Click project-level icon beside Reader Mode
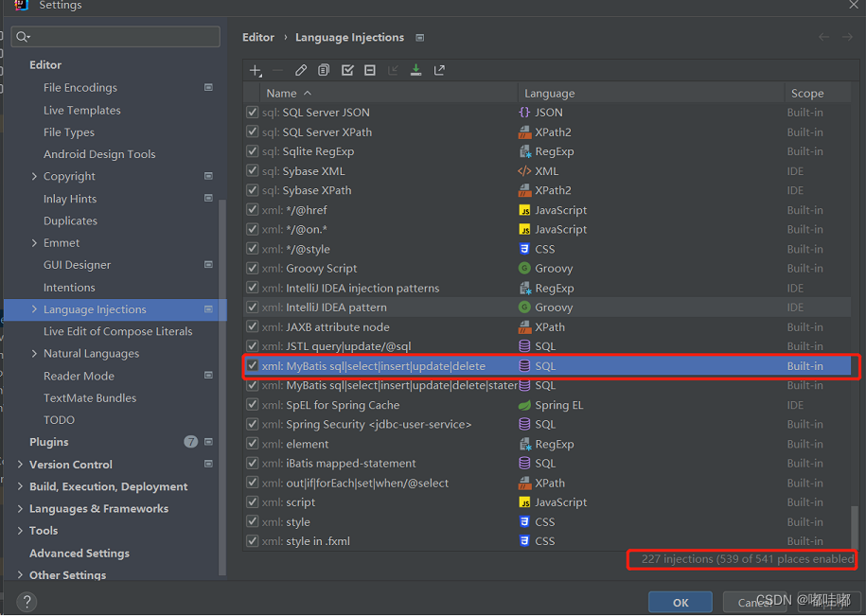This screenshot has height=616, width=866. (x=208, y=376)
